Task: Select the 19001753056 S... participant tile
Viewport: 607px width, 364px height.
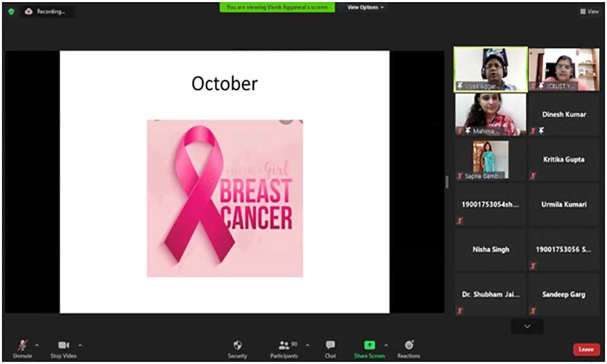Action: 564,250
